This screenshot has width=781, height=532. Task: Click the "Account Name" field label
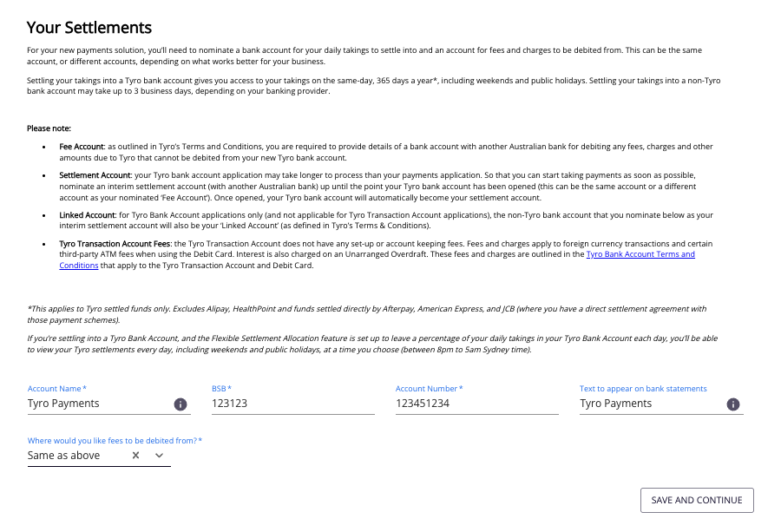tap(56, 389)
